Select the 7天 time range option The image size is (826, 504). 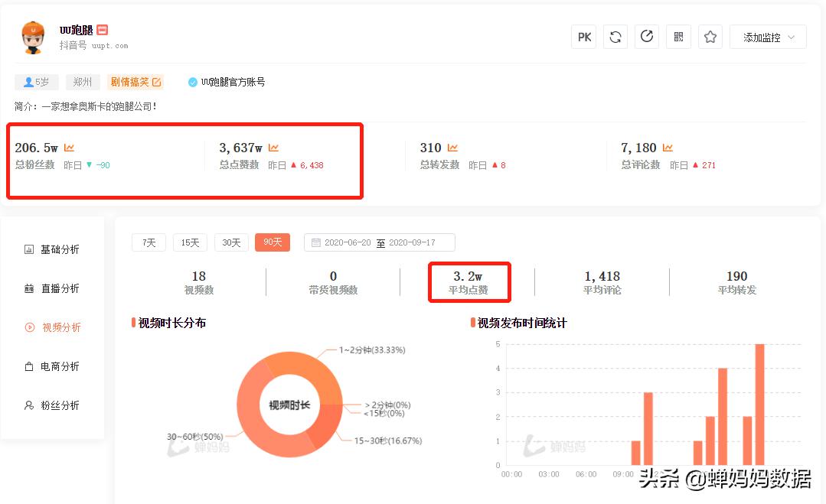(x=149, y=242)
